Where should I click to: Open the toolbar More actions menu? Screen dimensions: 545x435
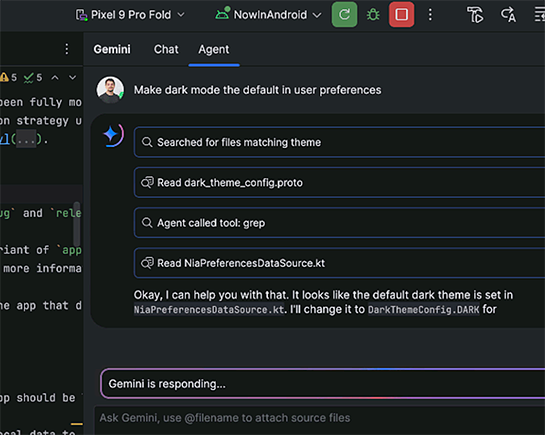tap(430, 15)
